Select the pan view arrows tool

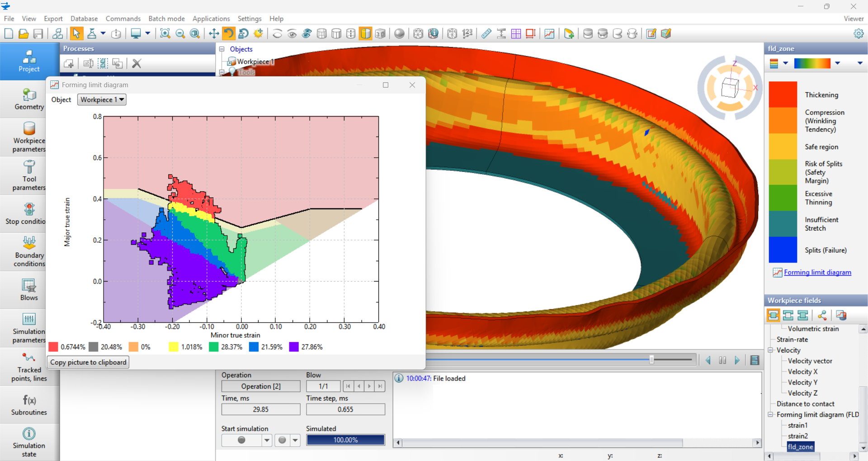click(x=214, y=33)
